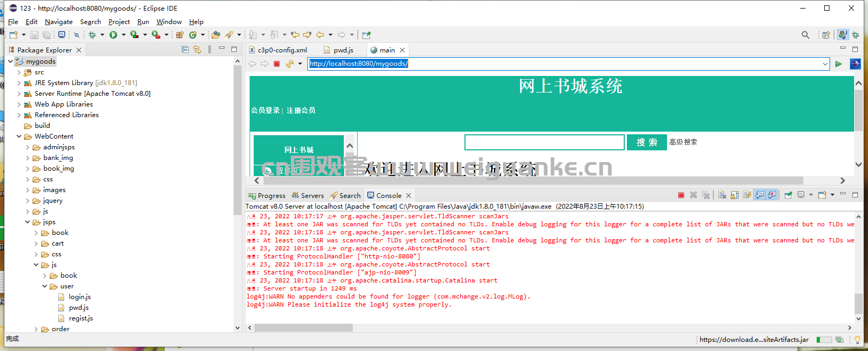Image resolution: width=868 pixels, height=351 pixels.
Task: Collapse the mygoods project node
Action: [10, 62]
